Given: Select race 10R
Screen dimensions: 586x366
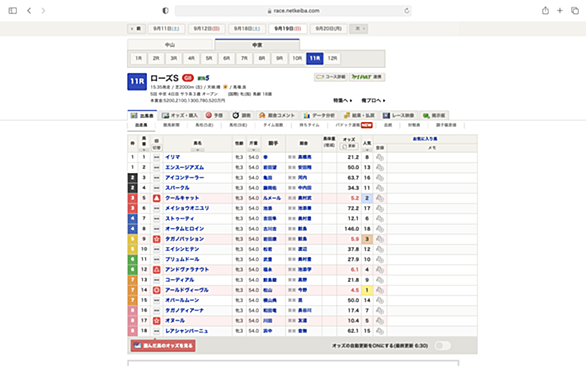Looking at the screenshot, I should pyautogui.click(x=297, y=58).
